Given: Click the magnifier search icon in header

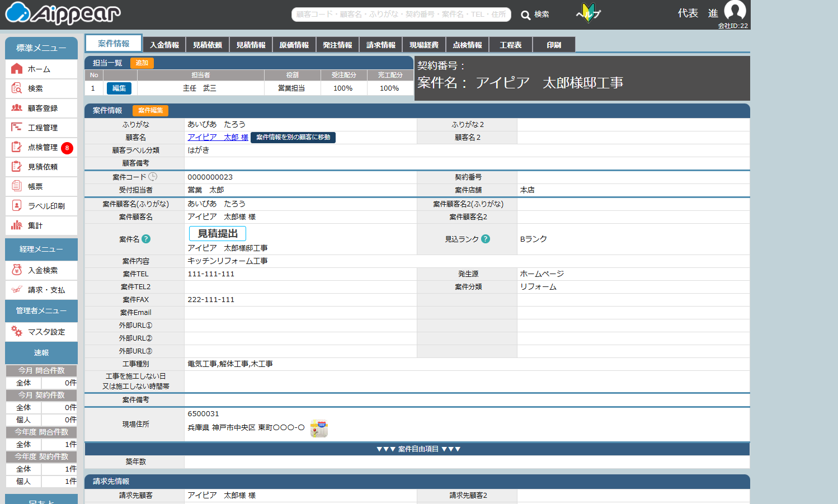Looking at the screenshot, I should tap(525, 15).
